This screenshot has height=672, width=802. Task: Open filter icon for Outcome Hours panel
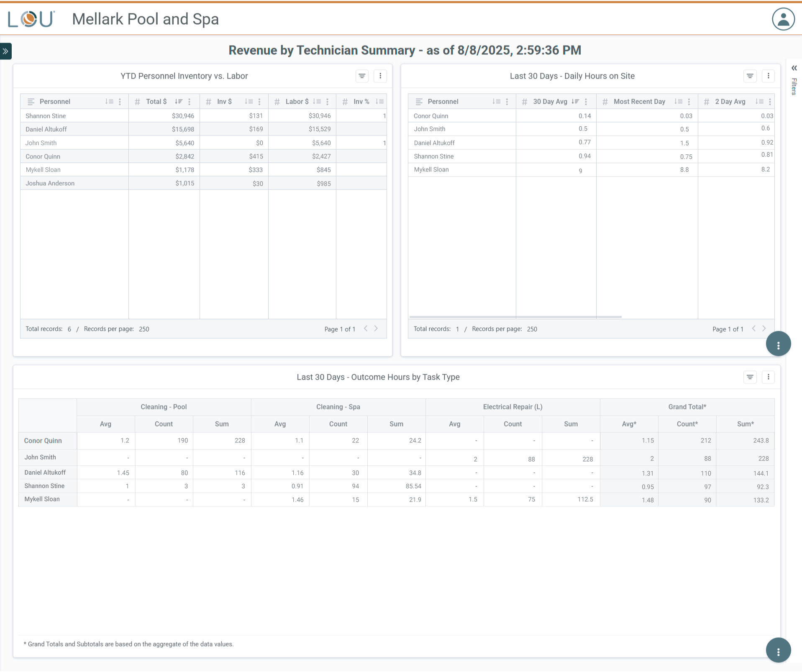pyautogui.click(x=750, y=377)
